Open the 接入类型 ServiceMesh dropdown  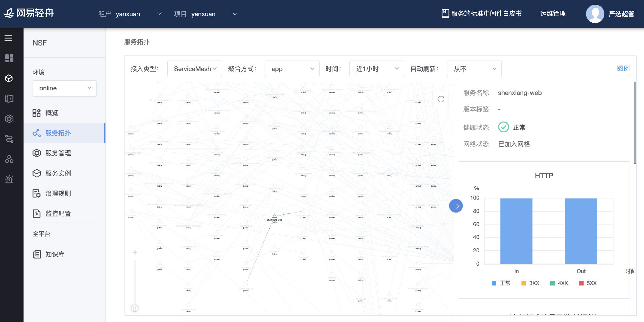pos(195,69)
